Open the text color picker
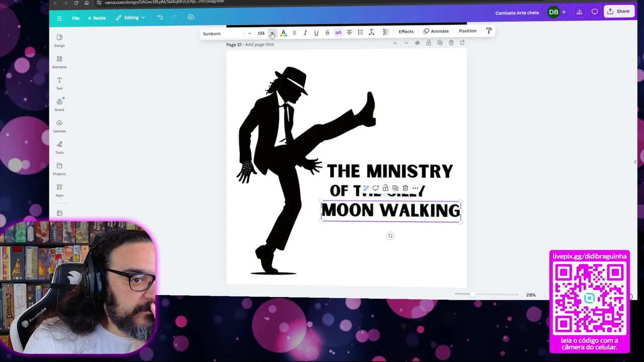This screenshot has width=644, height=362. point(283,33)
